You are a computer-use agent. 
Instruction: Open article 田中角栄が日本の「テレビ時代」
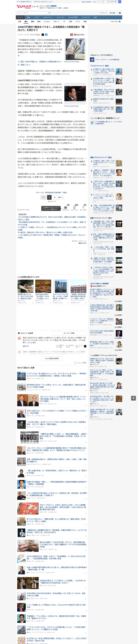point(56,386)
